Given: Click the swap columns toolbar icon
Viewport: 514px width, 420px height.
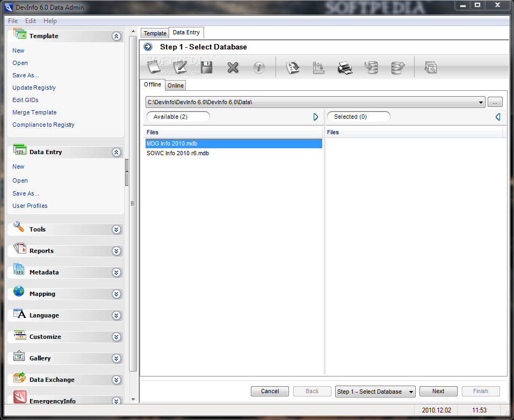Looking at the screenshot, I should [318, 68].
